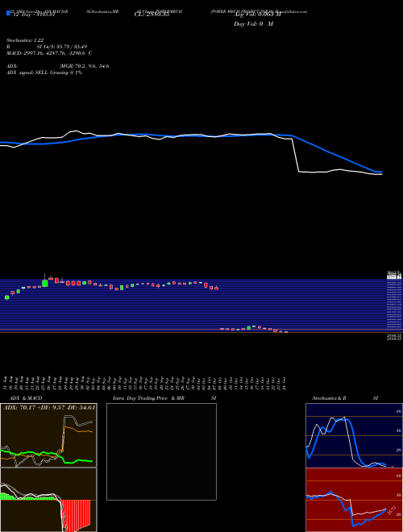Open the red RSI chart panel
This screenshot has height=532, width=403.
(354, 500)
